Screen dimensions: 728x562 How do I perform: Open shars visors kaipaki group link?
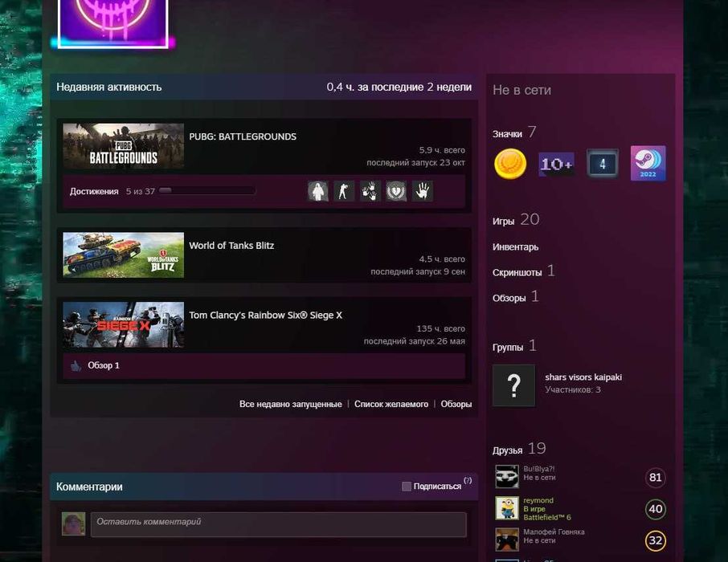[x=583, y=377]
